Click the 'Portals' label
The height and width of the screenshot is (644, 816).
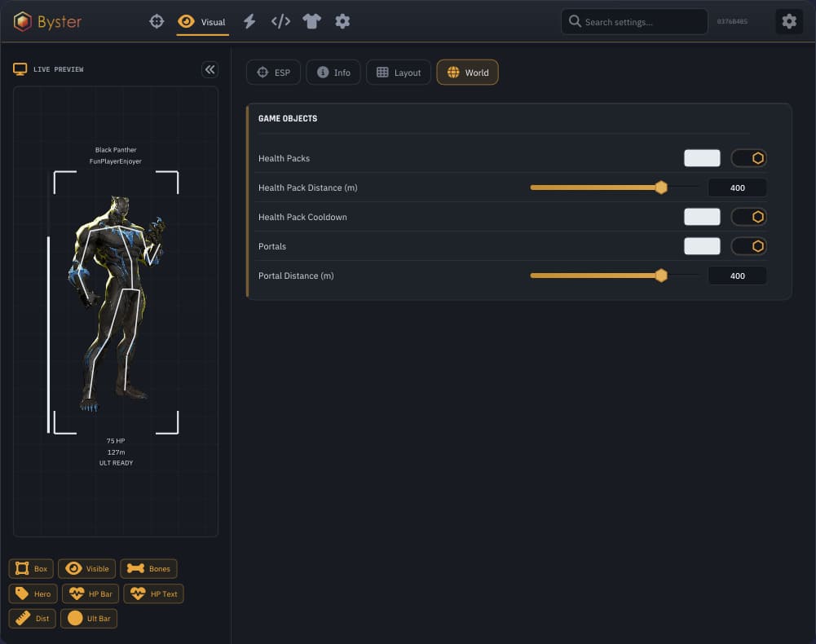coord(272,246)
